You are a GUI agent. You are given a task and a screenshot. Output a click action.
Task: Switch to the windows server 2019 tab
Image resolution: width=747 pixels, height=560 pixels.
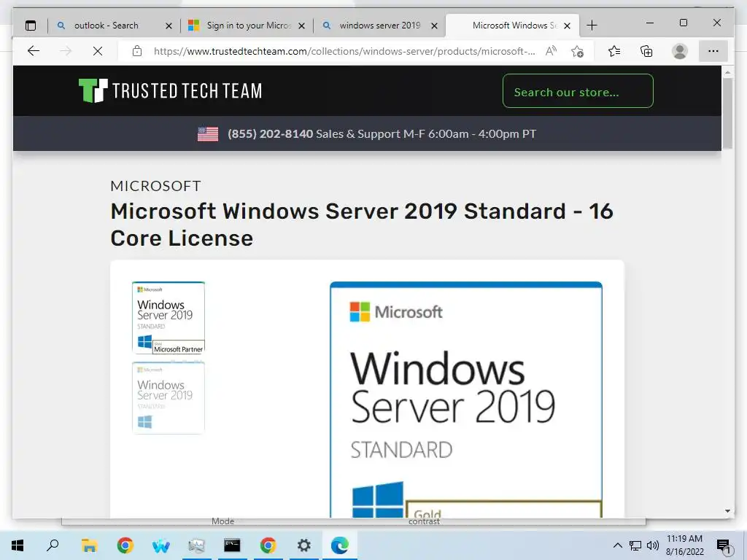(379, 26)
